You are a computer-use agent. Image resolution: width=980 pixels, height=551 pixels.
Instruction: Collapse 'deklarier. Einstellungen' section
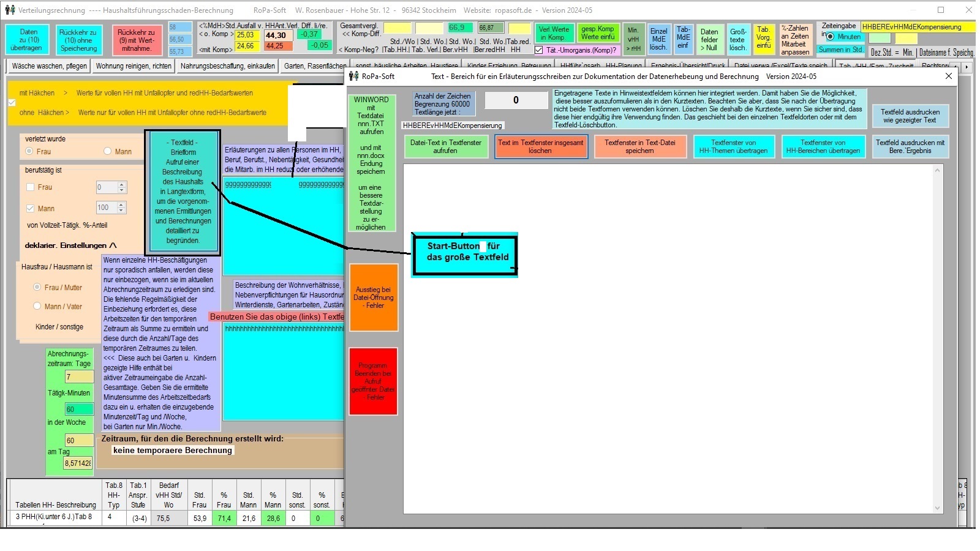(70, 246)
